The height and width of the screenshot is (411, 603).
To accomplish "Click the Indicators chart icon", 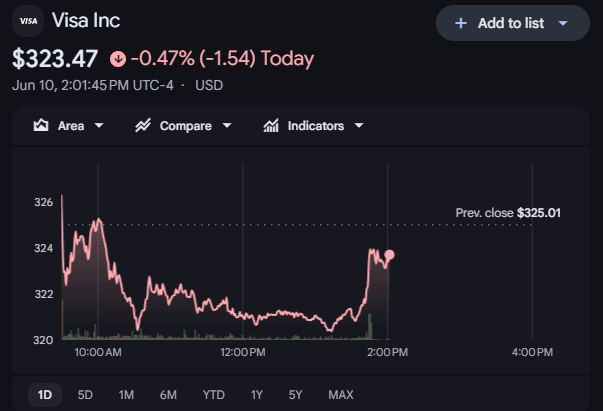I will coord(271,125).
